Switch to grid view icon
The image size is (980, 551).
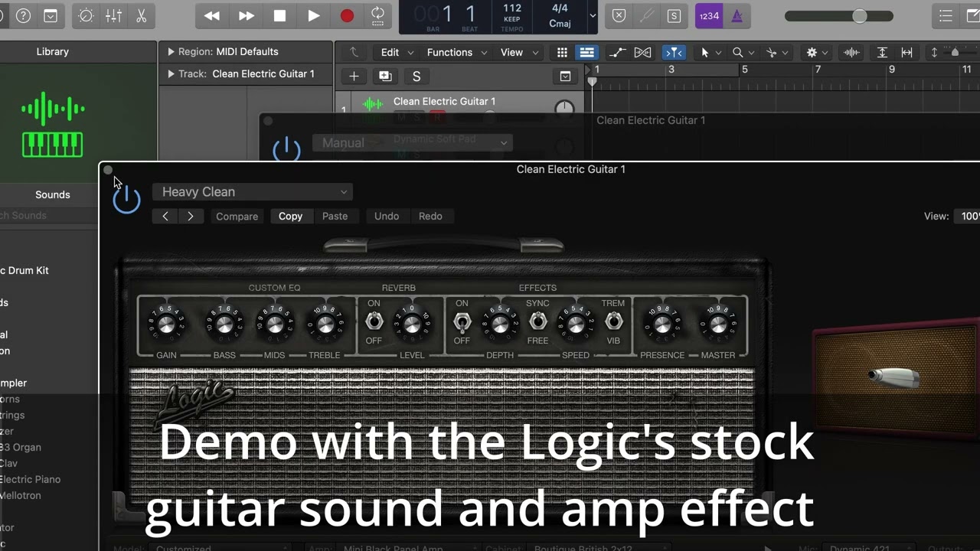pyautogui.click(x=562, y=52)
